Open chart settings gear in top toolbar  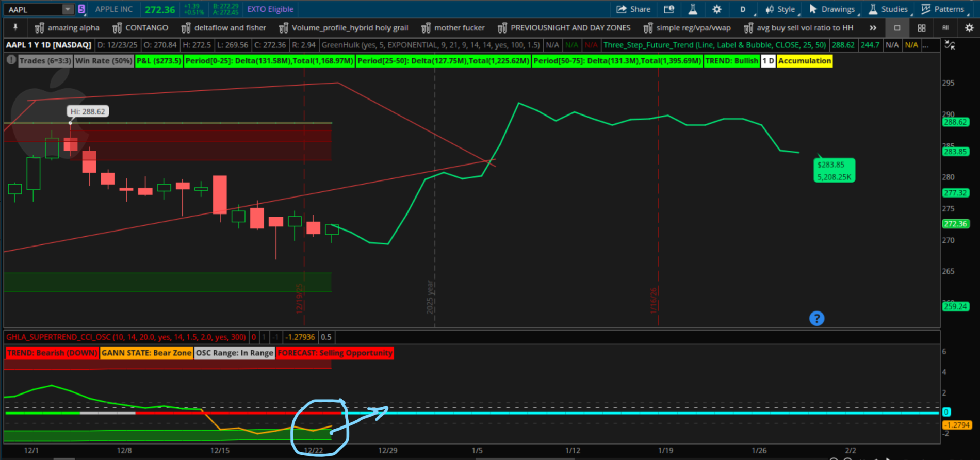pos(716,9)
